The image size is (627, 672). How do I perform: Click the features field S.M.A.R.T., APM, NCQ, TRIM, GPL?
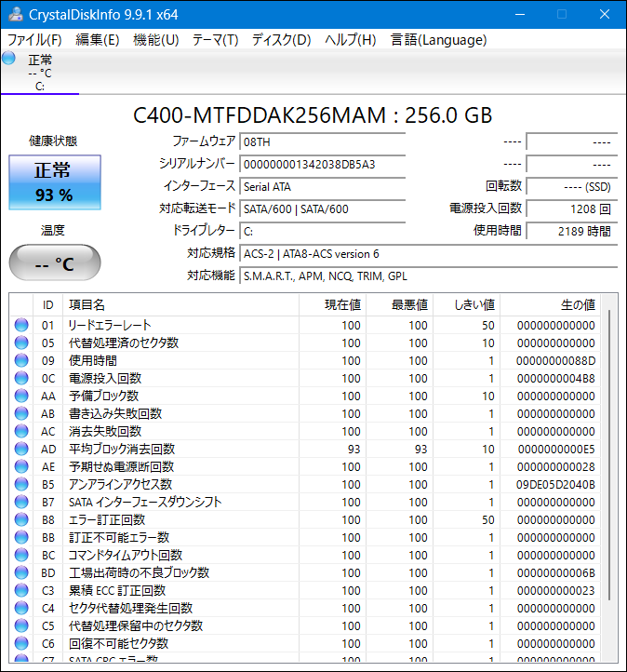point(428,276)
